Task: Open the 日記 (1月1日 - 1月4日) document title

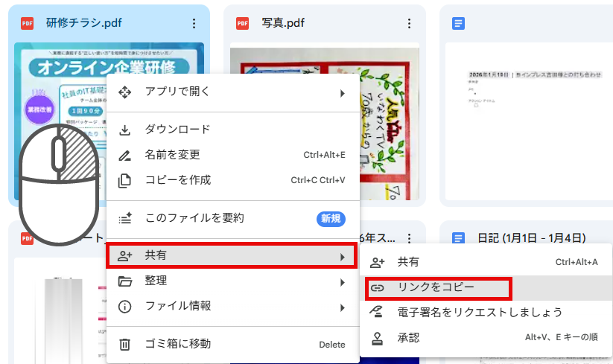Action: (x=531, y=238)
